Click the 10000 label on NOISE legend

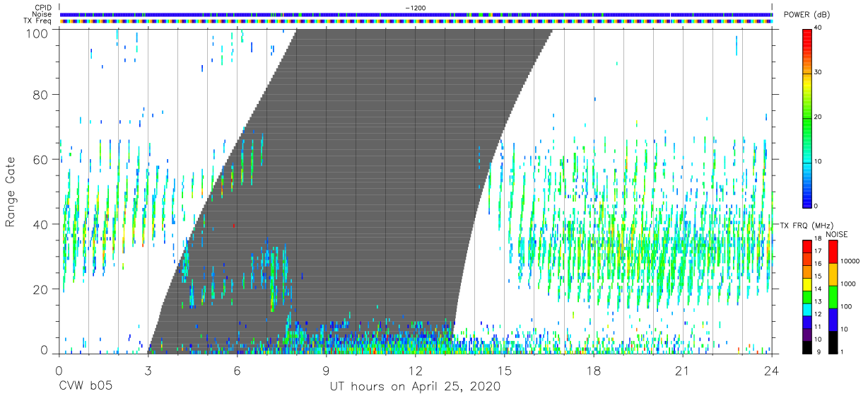coord(850,262)
